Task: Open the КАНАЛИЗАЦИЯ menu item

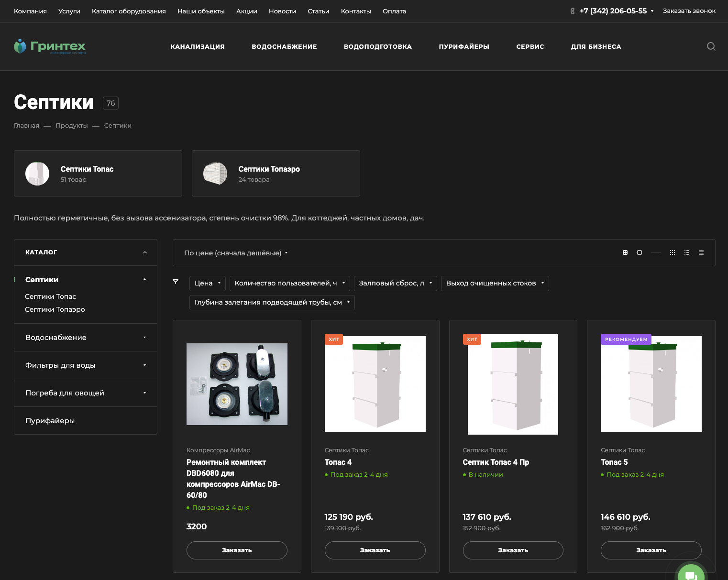Action: (x=198, y=46)
